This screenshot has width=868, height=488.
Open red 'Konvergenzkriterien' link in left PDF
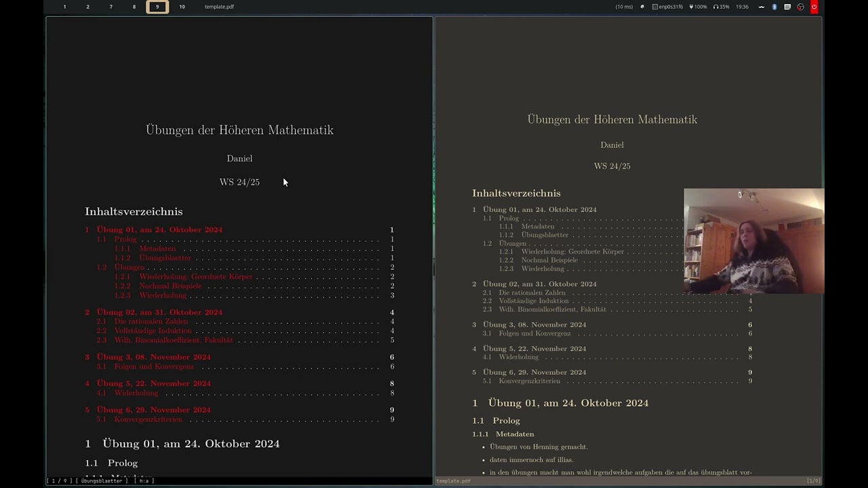coord(149,420)
